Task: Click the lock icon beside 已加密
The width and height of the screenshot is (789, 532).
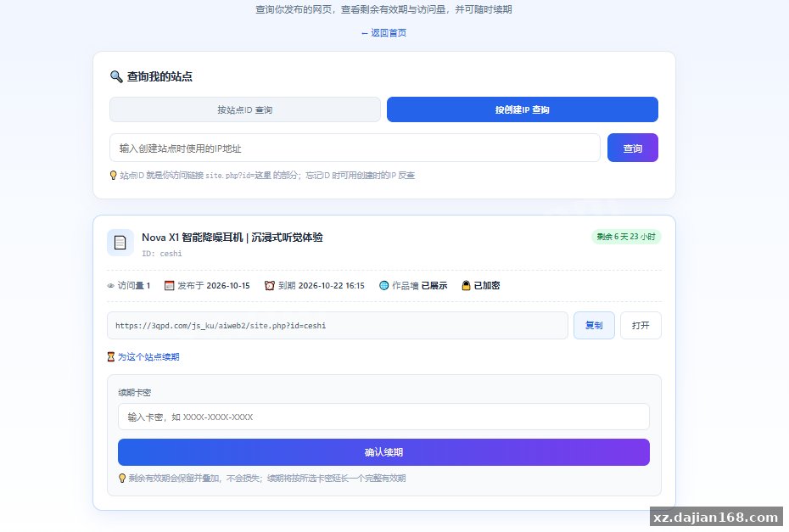Action: [x=466, y=285]
